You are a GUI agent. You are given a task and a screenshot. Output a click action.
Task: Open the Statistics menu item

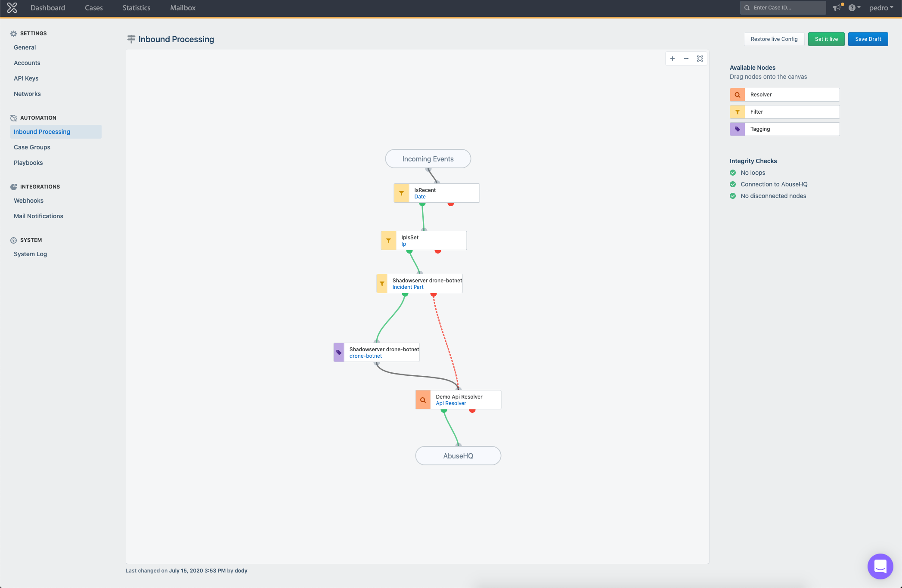click(x=136, y=8)
